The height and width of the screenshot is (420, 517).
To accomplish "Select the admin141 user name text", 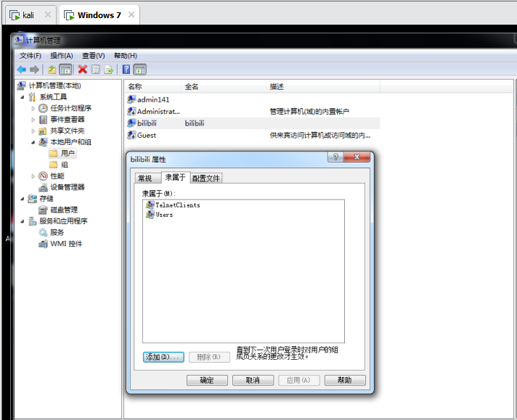I will click(x=153, y=99).
